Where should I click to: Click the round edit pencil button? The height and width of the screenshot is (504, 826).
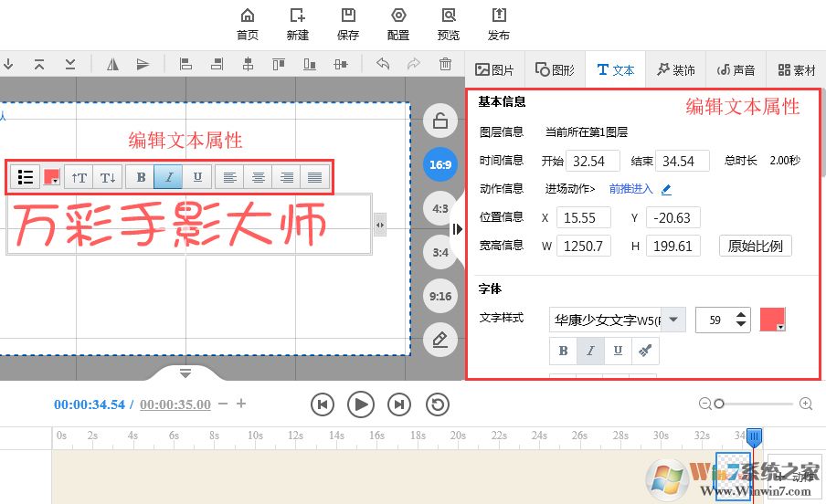[439, 340]
